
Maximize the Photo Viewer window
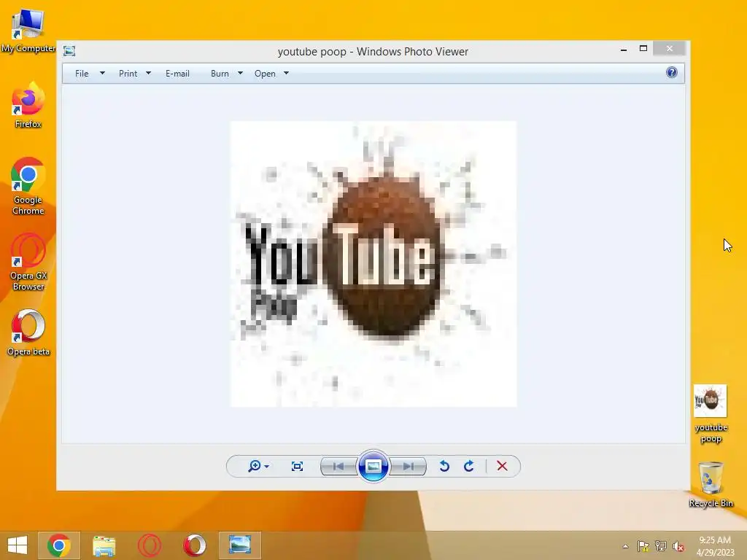pos(643,49)
